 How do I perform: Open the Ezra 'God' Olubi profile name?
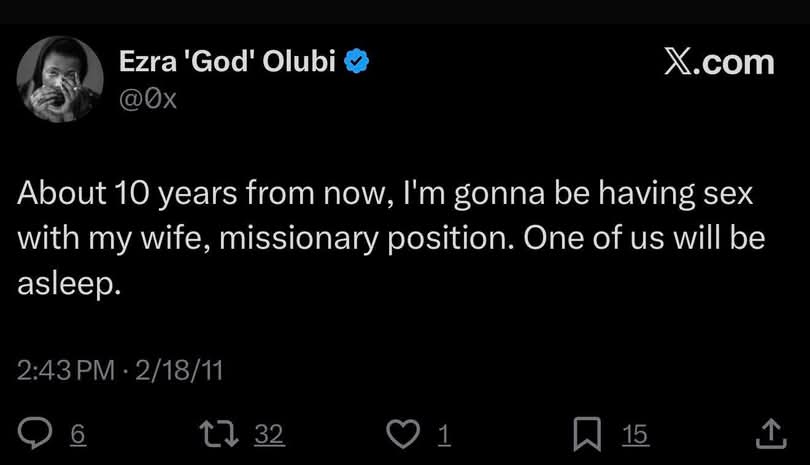(x=229, y=62)
